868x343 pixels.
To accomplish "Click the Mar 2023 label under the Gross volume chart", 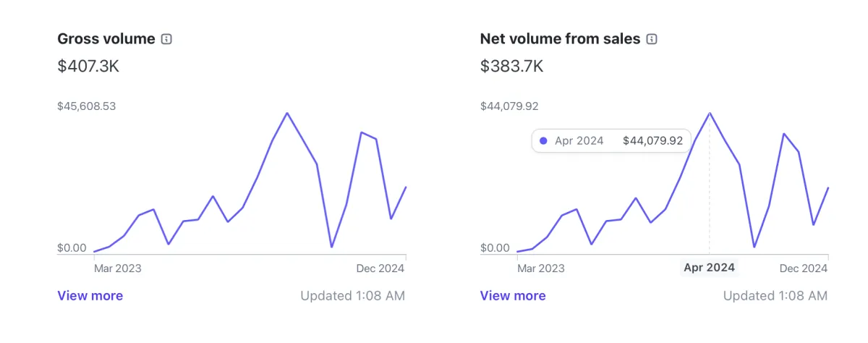I will (x=118, y=268).
